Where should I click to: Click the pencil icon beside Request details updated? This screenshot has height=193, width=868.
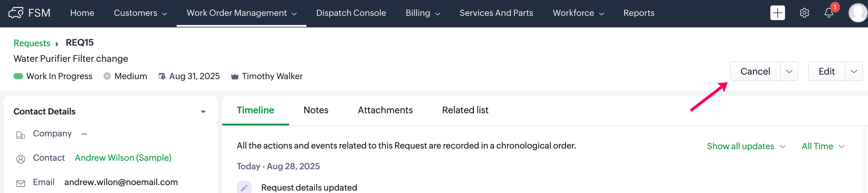tap(244, 187)
